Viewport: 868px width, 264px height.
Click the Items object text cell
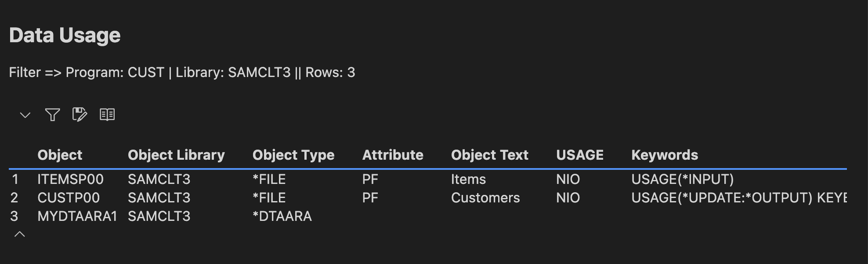[x=468, y=179]
